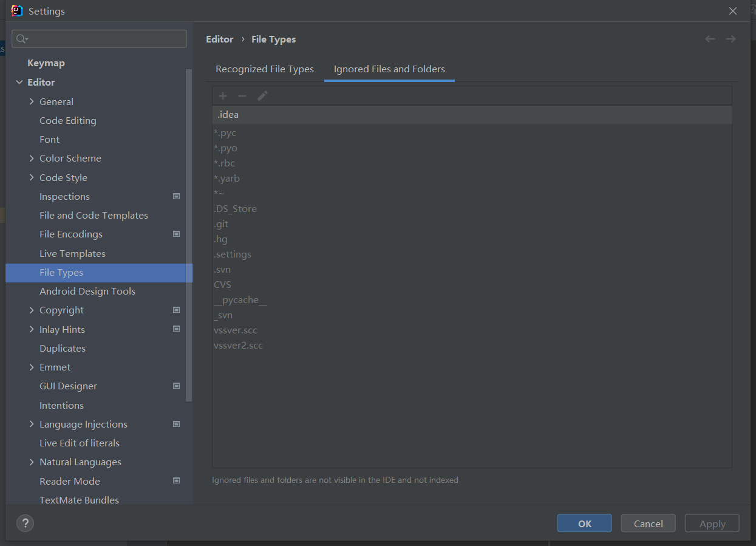Click the project-level icon beside Inspections

point(176,196)
